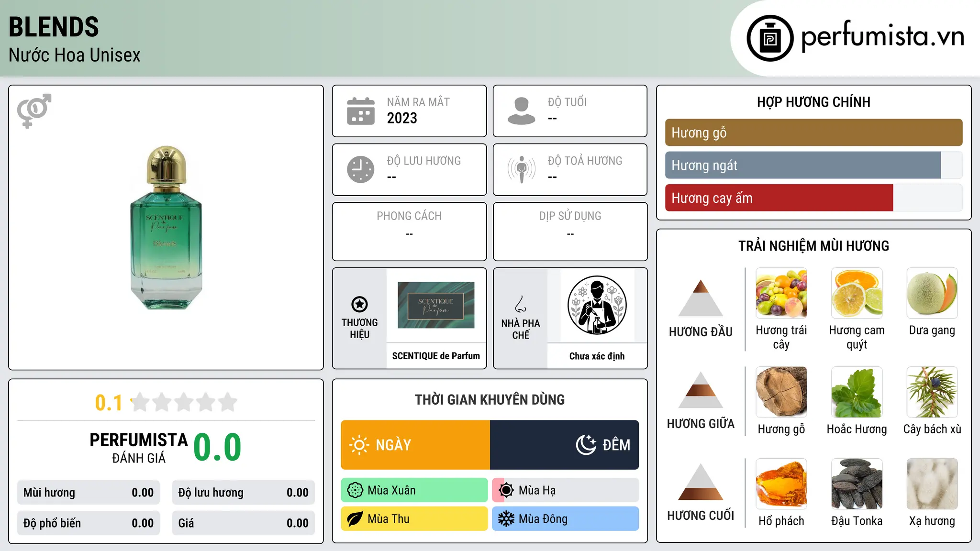This screenshot has width=980, height=551.
Task: Open the Đậu Tonka bean image
Action: (857, 484)
